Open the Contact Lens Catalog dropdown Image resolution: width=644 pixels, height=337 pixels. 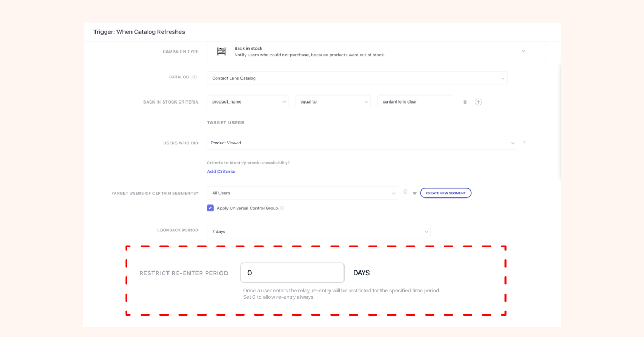pyautogui.click(x=357, y=78)
